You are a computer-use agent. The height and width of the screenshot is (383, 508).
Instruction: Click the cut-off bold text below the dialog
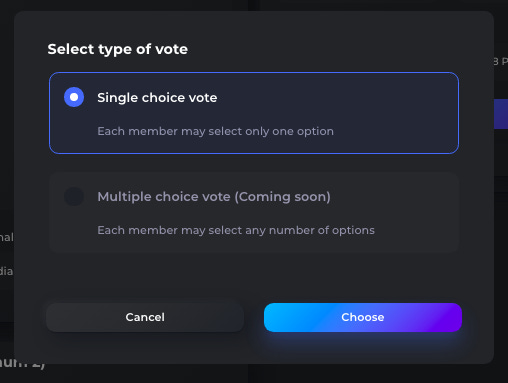(22, 365)
